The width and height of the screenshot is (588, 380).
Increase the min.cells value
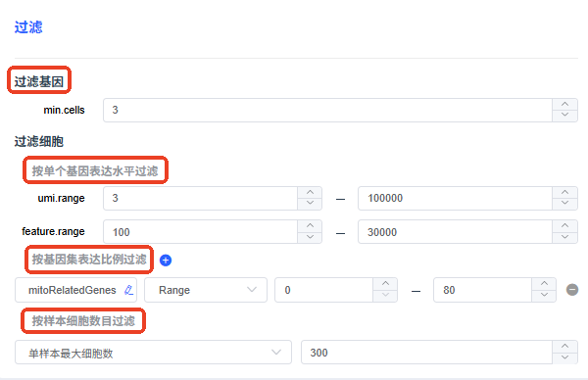(x=564, y=104)
